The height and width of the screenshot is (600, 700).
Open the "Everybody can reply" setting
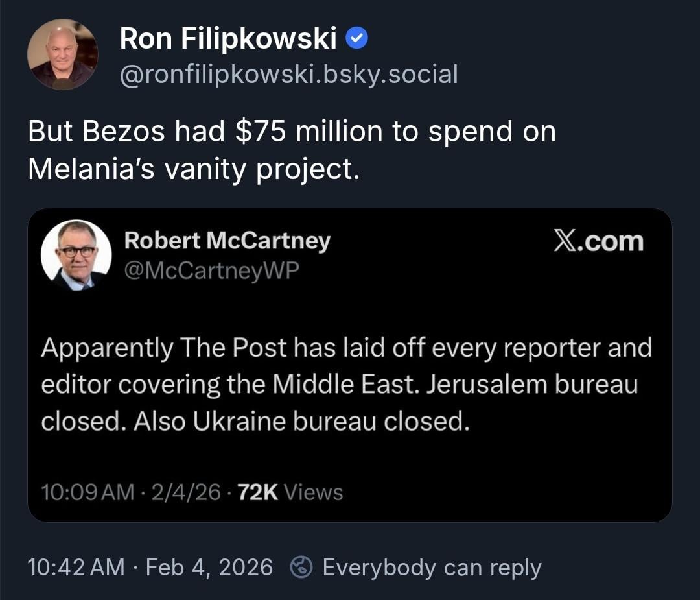click(x=432, y=568)
